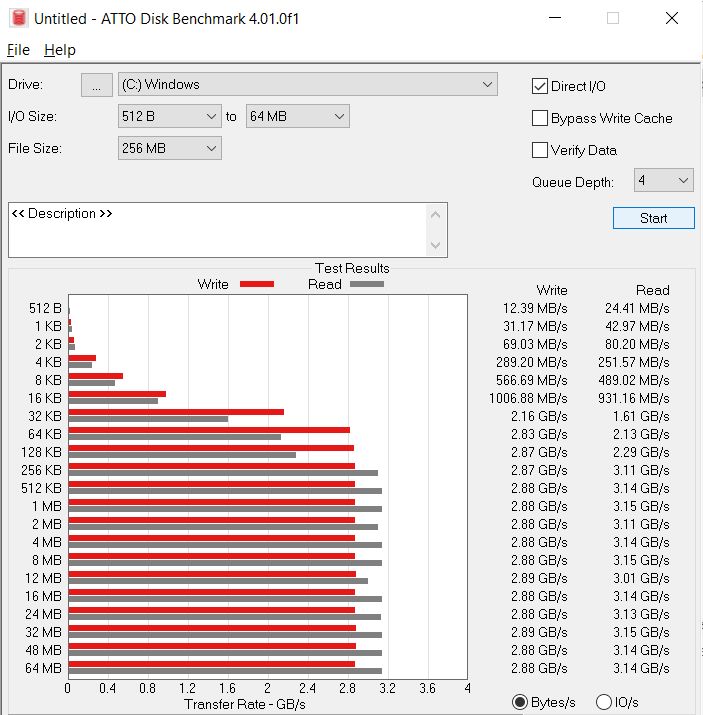Image resolution: width=703 pixels, height=715 pixels.
Task: Click the 12.39 MB/s write value
Action: 535,309
